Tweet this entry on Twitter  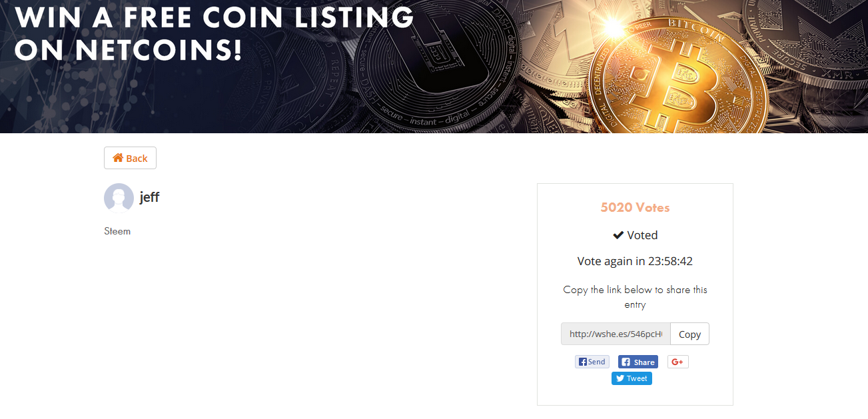[x=632, y=378]
